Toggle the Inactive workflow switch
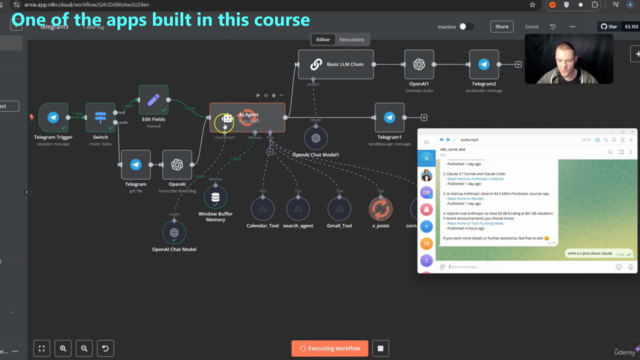Image resolution: width=640 pixels, height=360 pixels. point(467,27)
